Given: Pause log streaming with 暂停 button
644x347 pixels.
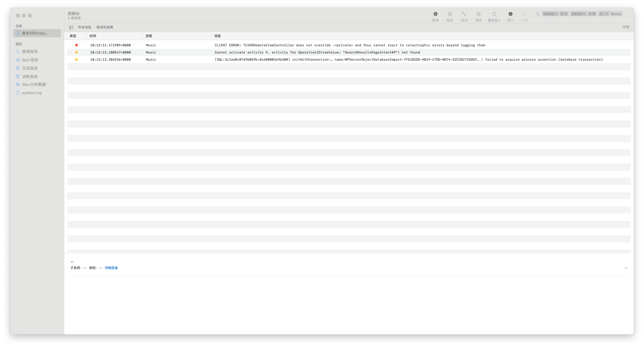Looking at the screenshot, I should [x=435, y=14].
